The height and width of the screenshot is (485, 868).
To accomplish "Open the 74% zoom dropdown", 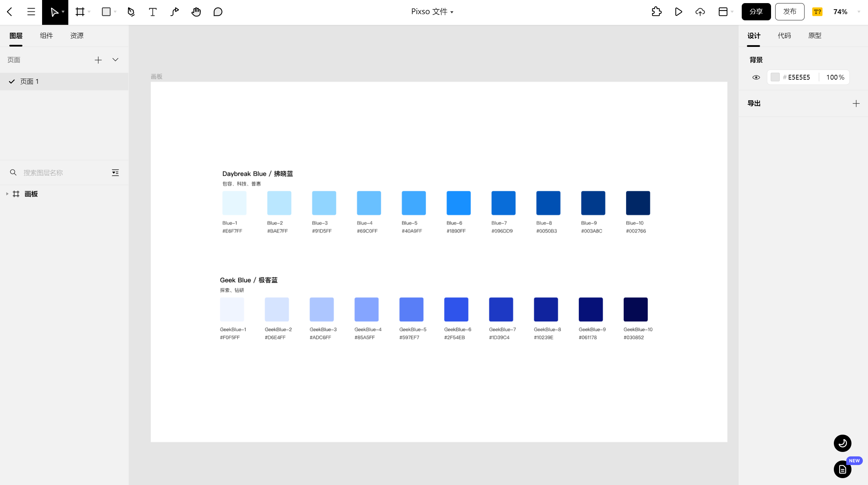I will (x=840, y=12).
